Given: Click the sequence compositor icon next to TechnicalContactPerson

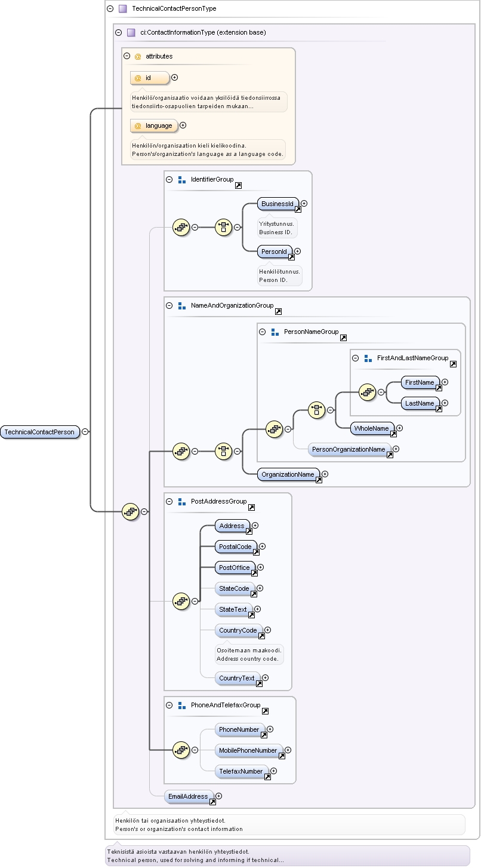Looking at the screenshot, I should [131, 511].
